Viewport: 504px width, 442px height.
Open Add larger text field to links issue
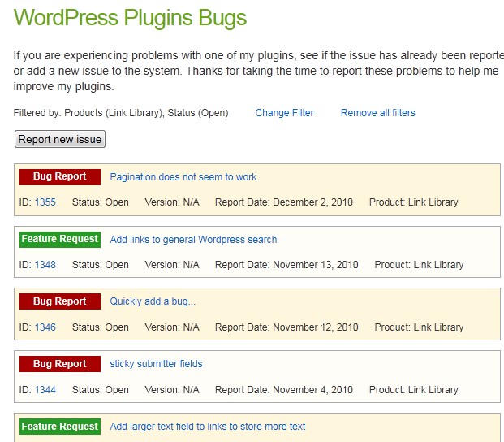(x=207, y=427)
